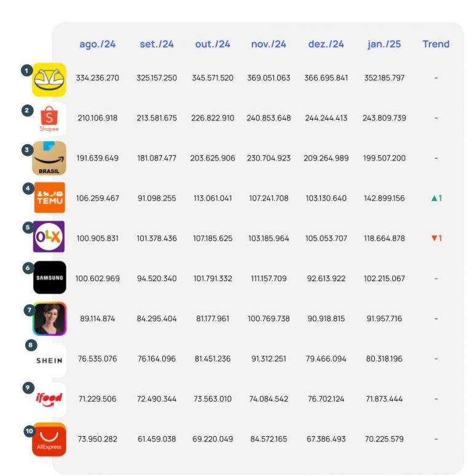Click the Trend column header
The width and height of the screenshot is (472, 476).
(x=436, y=44)
